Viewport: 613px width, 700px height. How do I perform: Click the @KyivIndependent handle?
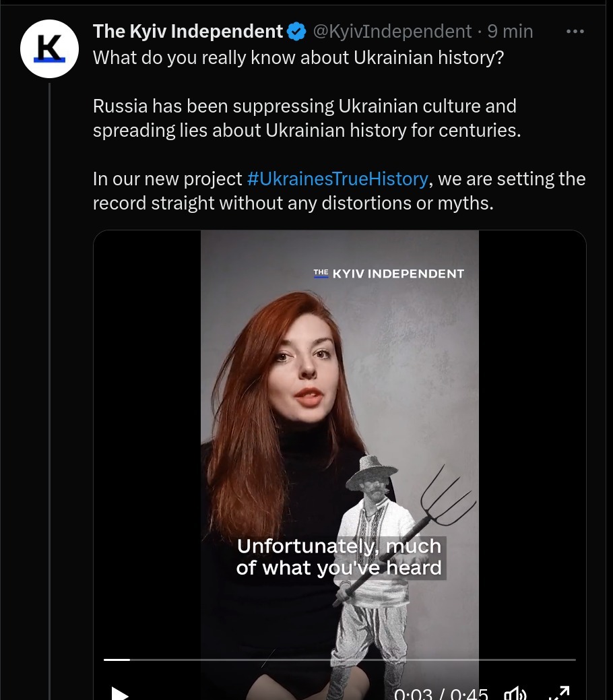click(392, 32)
